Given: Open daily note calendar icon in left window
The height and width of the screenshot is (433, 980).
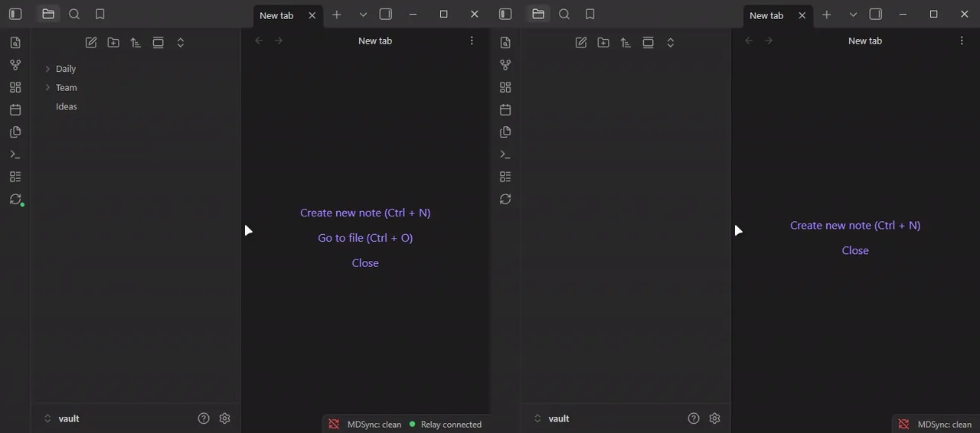Looking at the screenshot, I should (x=15, y=109).
